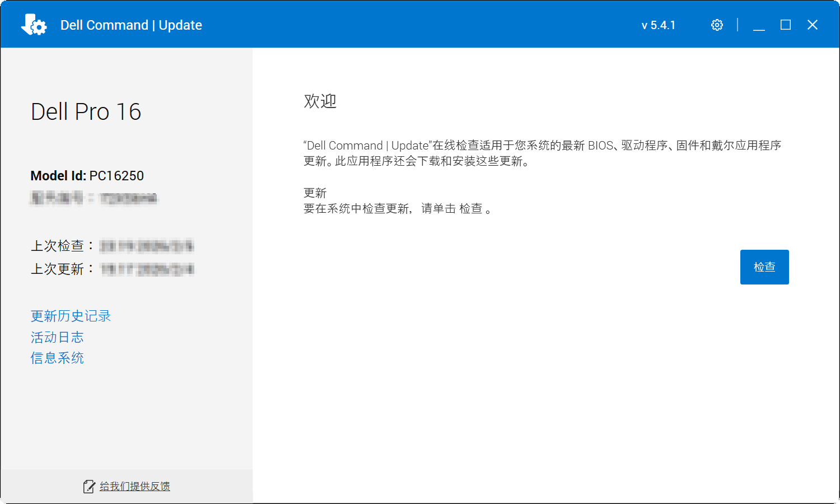Click the Model Id PC16250 text
Screen dimensions: 840x504
87,175
